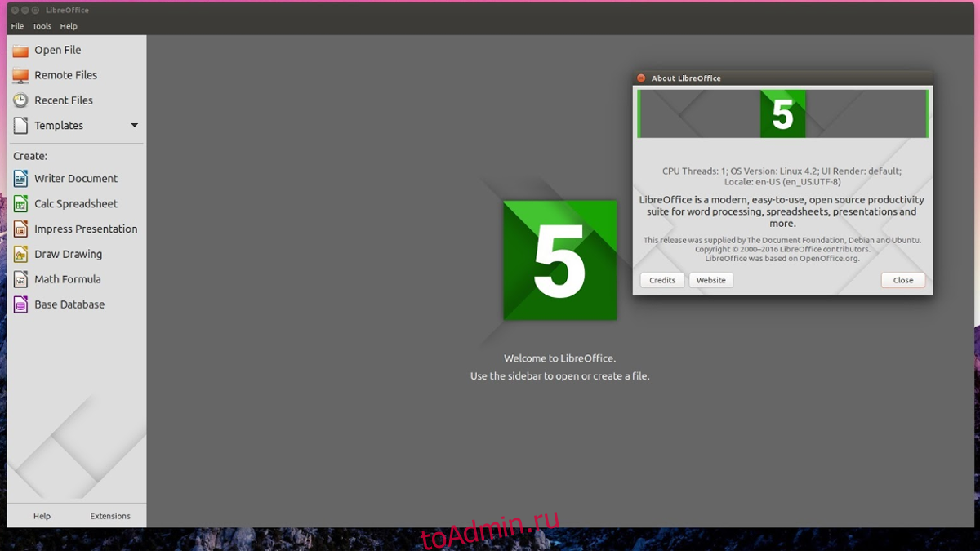Open the Help menu in menu bar

[x=69, y=26]
